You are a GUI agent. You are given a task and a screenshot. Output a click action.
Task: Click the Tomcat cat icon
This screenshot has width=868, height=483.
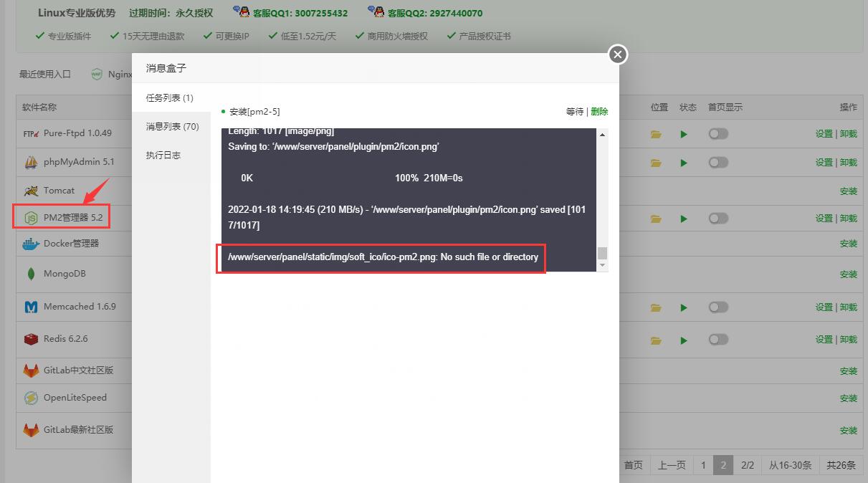click(31, 191)
